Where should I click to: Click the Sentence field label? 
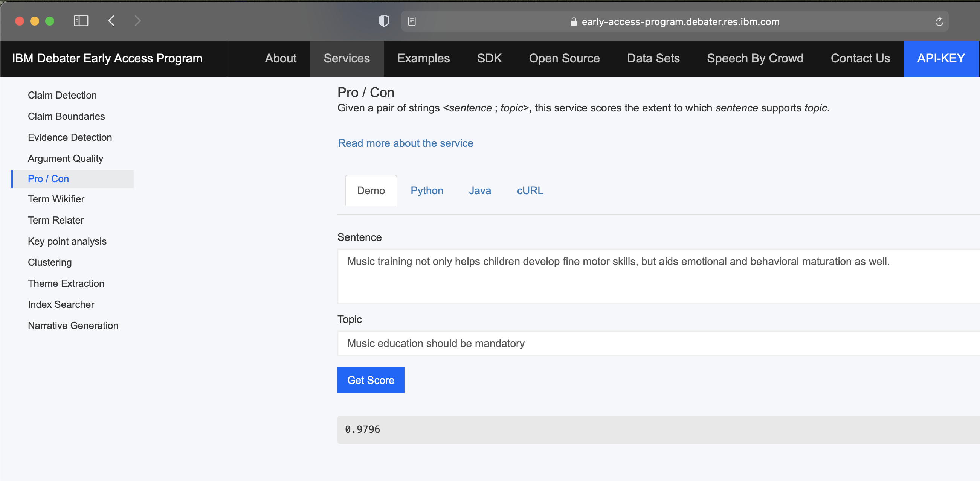point(360,237)
